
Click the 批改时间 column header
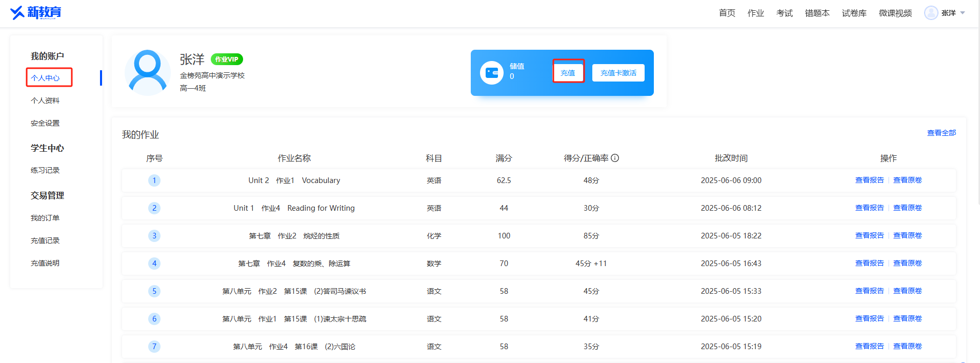731,158
